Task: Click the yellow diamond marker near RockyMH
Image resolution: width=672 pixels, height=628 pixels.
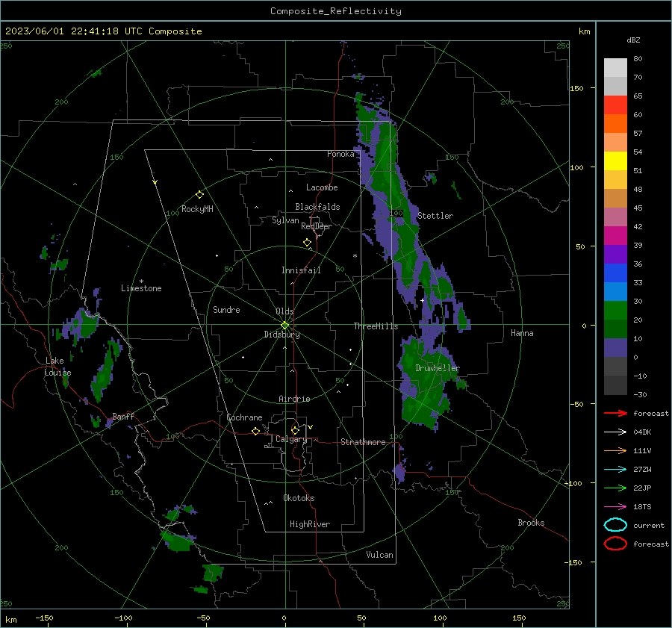Action: pos(199,195)
